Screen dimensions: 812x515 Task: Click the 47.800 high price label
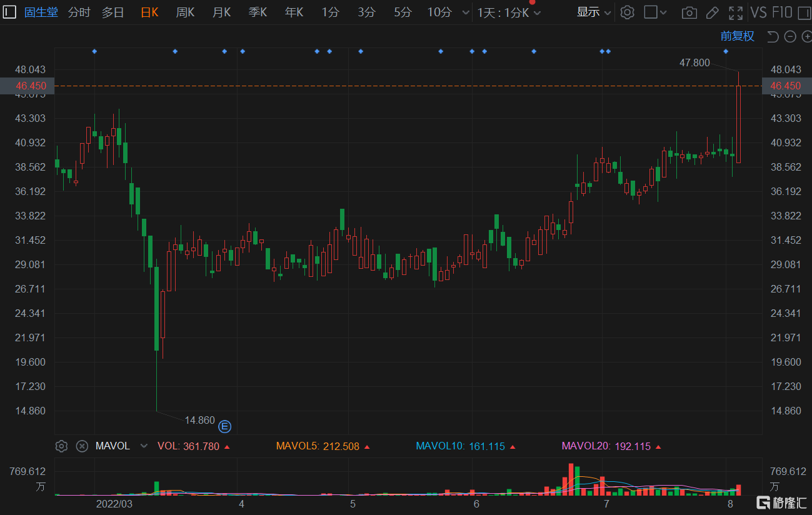tap(694, 62)
